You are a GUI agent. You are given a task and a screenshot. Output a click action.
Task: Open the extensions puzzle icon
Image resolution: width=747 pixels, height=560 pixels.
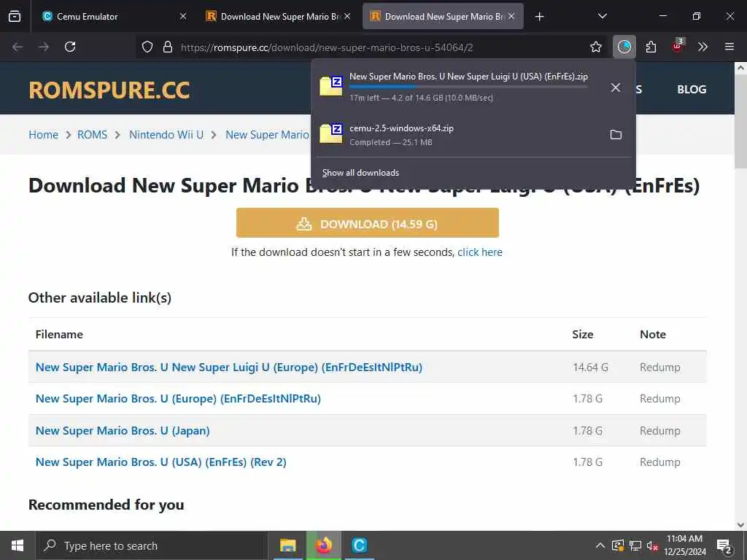[651, 47]
